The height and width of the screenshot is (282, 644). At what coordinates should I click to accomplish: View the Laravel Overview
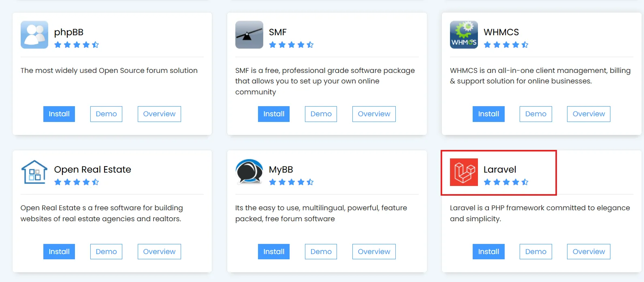tap(589, 252)
